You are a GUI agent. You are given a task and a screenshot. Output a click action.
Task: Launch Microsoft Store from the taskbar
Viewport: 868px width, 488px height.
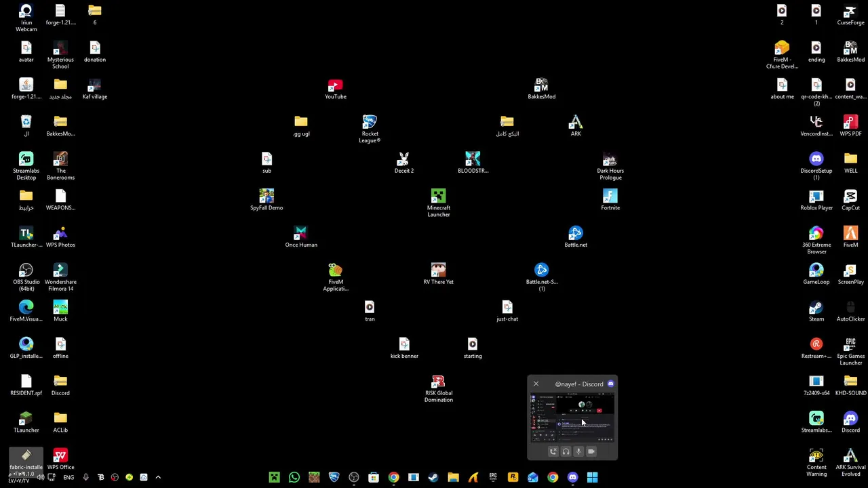374,477
